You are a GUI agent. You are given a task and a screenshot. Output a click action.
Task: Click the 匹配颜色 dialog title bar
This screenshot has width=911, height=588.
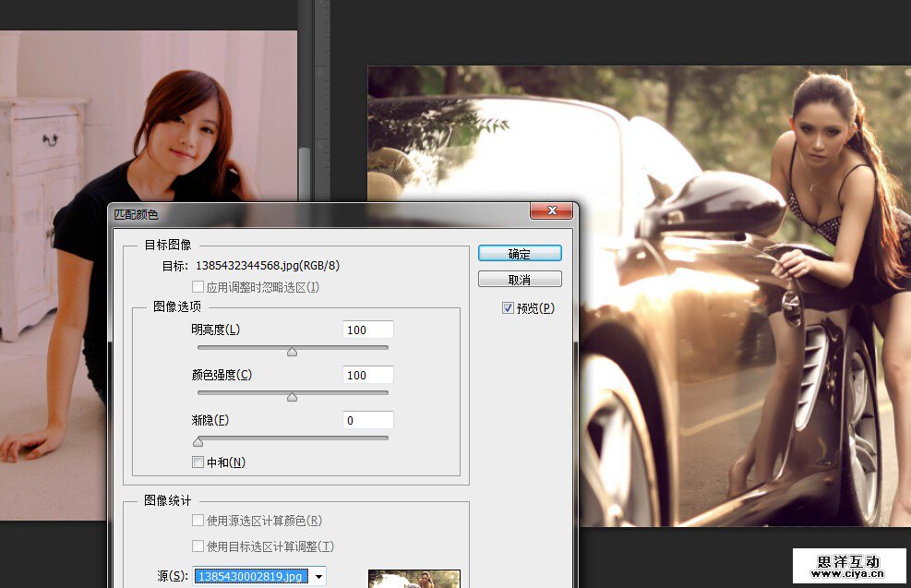[x=314, y=213]
